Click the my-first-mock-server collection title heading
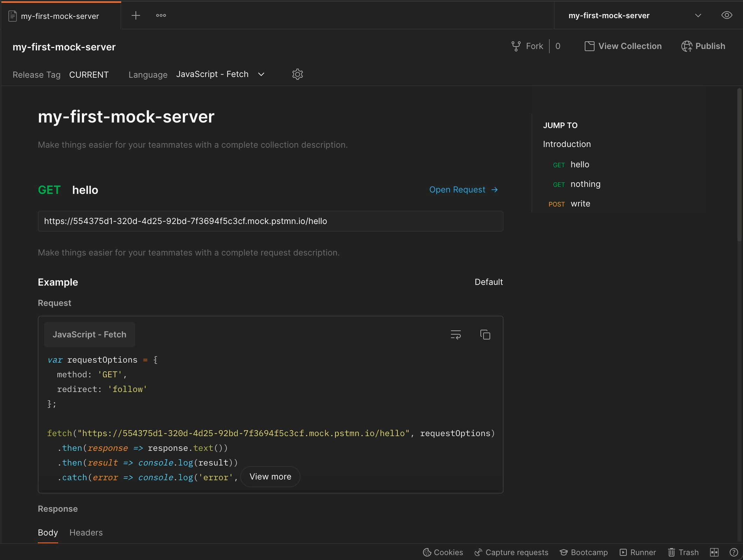 tap(126, 117)
